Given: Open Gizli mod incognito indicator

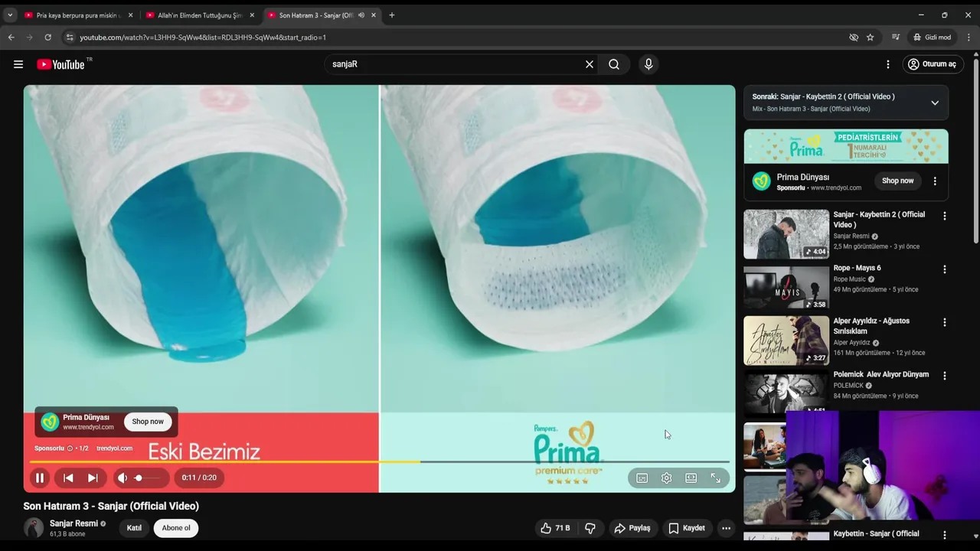Looking at the screenshot, I should pyautogui.click(x=932, y=37).
